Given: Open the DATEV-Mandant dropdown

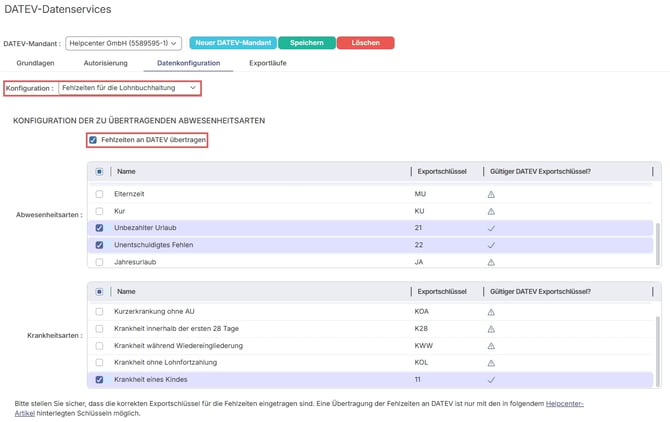Looking at the screenshot, I should [x=124, y=43].
